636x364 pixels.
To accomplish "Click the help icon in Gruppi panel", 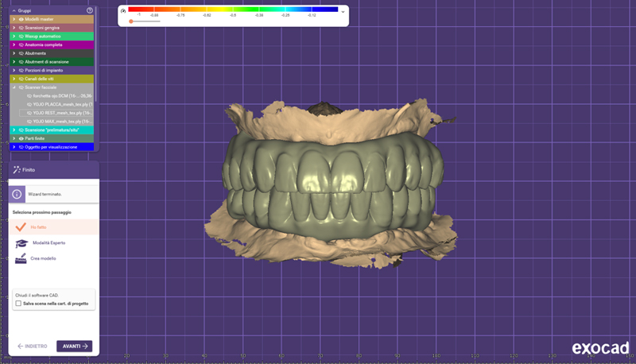I will [89, 10].
